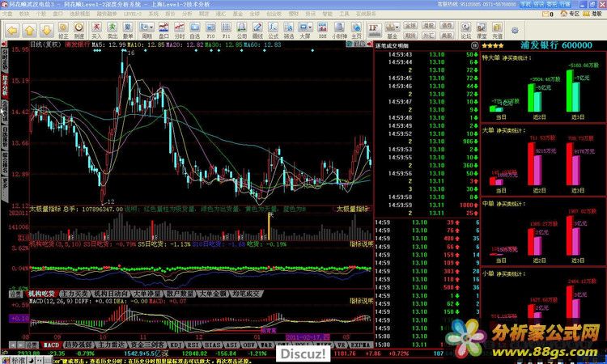The image size is (607, 364).
Task: Click the yellow back arrow toolbar icon
Action: tap(12, 30)
